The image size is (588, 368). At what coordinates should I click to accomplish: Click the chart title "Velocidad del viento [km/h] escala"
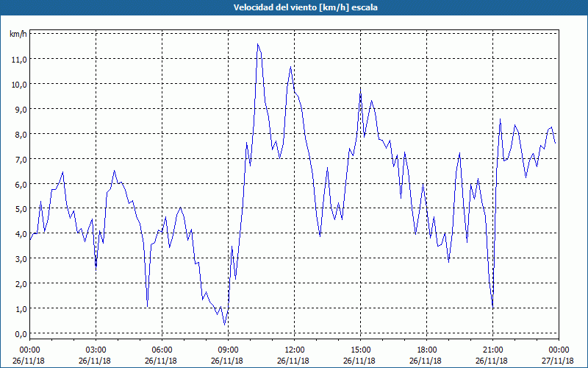coord(305,7)
